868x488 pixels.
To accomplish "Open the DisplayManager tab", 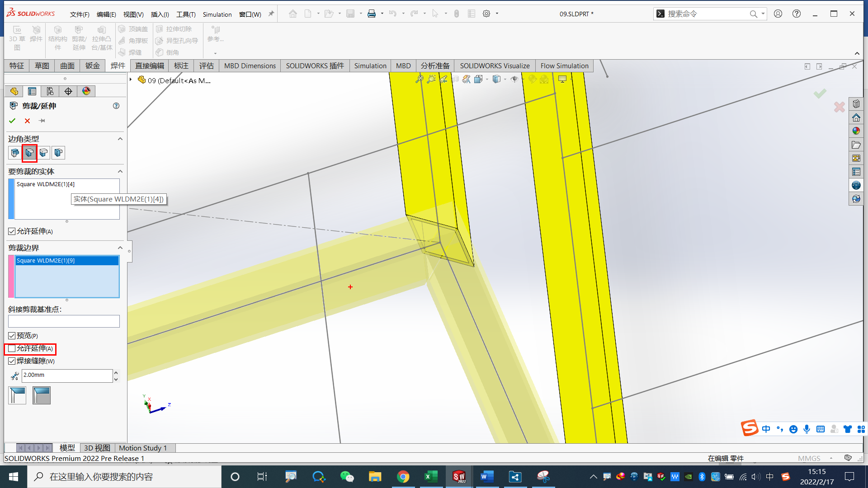I will point(86,91).
